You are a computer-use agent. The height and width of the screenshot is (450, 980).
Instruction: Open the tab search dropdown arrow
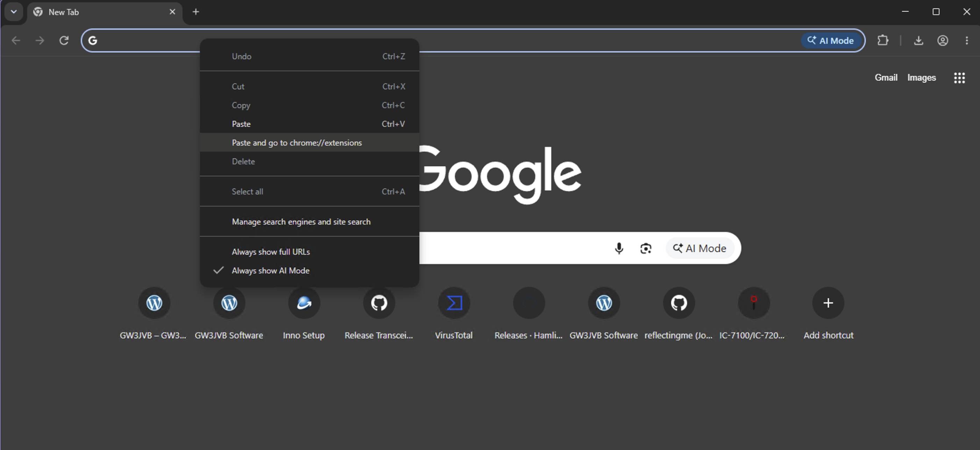(14, 12)
